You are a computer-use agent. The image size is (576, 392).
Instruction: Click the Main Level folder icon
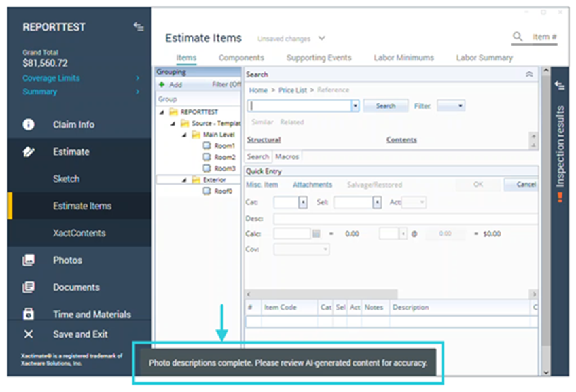tap(196, 135)
